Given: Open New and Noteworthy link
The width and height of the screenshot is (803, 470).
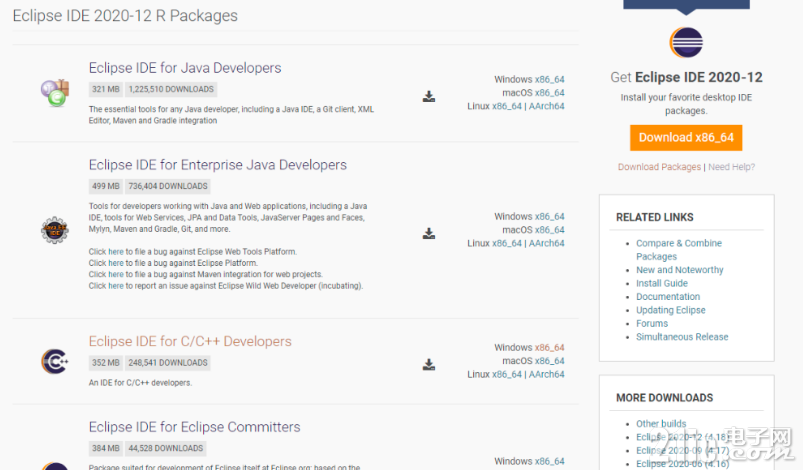Looking at the screenshot, I should (x=680, y=270).
